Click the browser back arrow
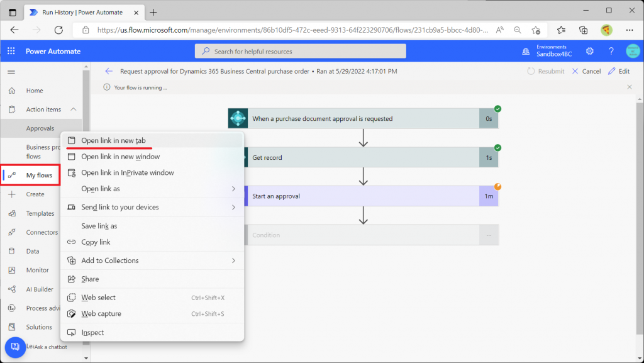This screenshot has height=363, width=644. tap(14, 30)
